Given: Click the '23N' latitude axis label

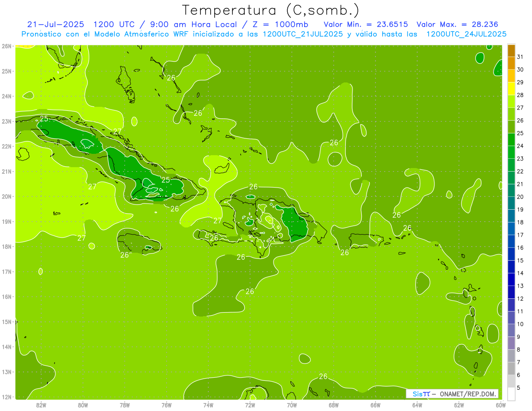Looking at the screenshot, I should click(6, 121).
